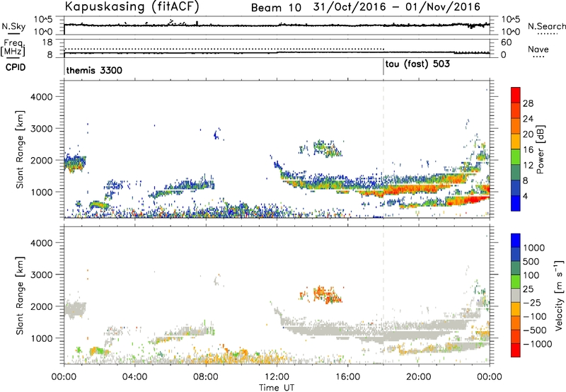Click the '-1000' velocity colorbar tick label
This screenshot has width=566, height=392.
(x=538, y=344)
